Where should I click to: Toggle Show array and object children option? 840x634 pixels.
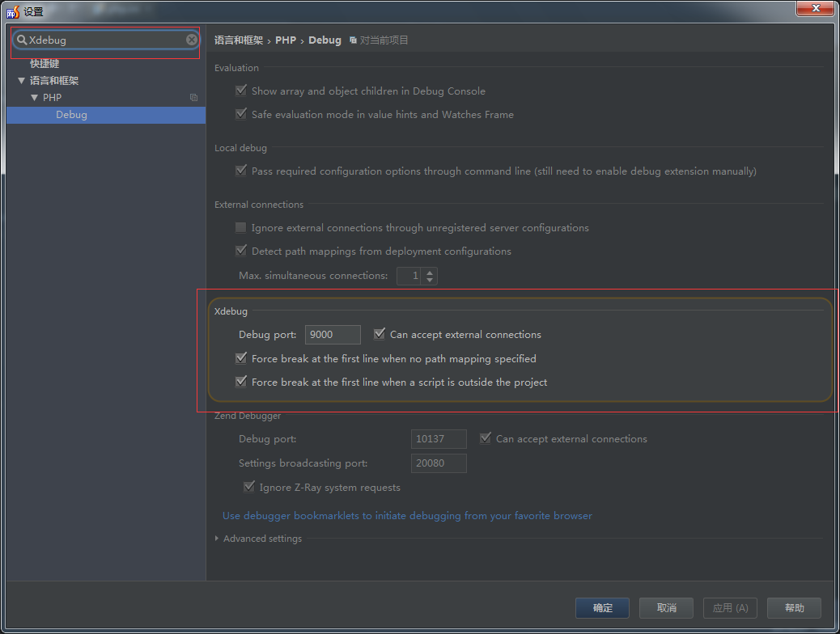tap(241, 91)
